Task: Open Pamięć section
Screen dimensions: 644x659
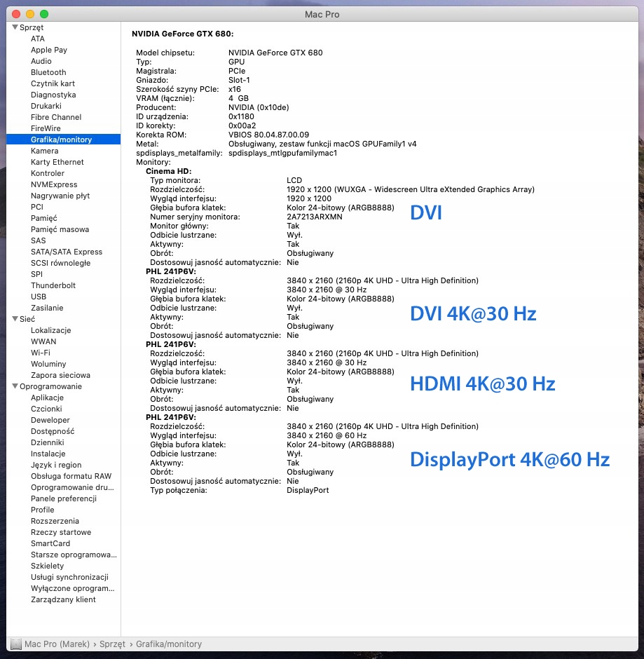Action: coord(44,218)
